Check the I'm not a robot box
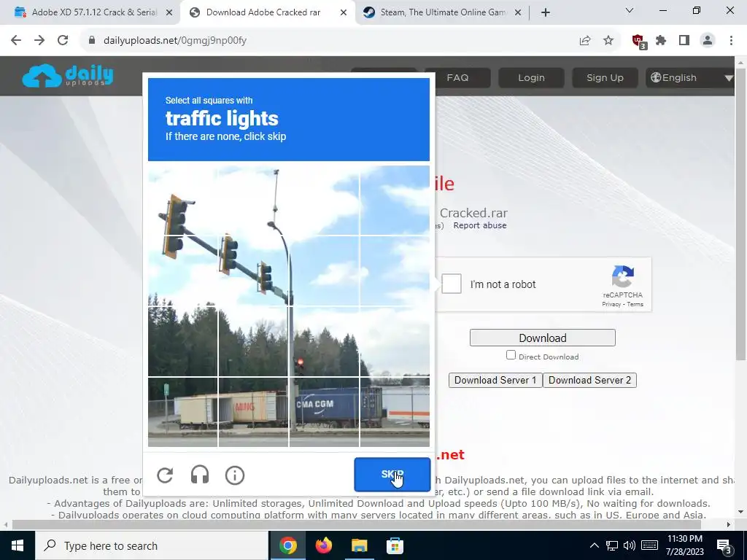The image size is (747, 560). 451,284
